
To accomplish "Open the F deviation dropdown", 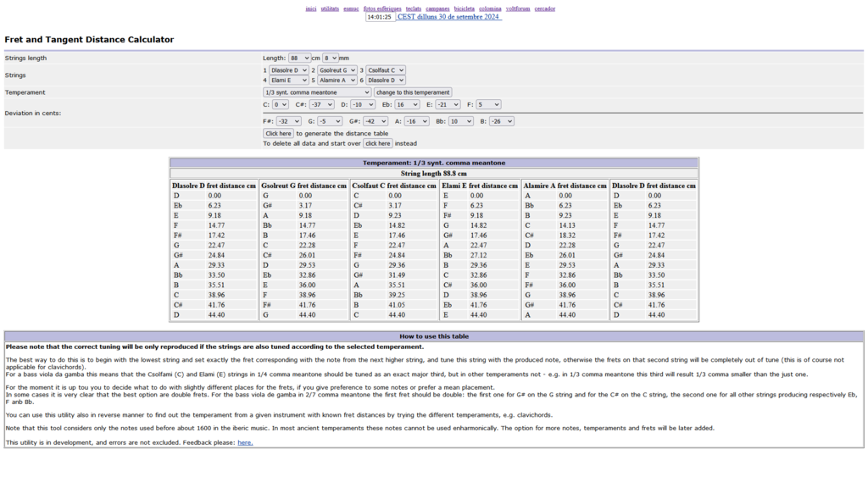I will (x=488, y=104).
